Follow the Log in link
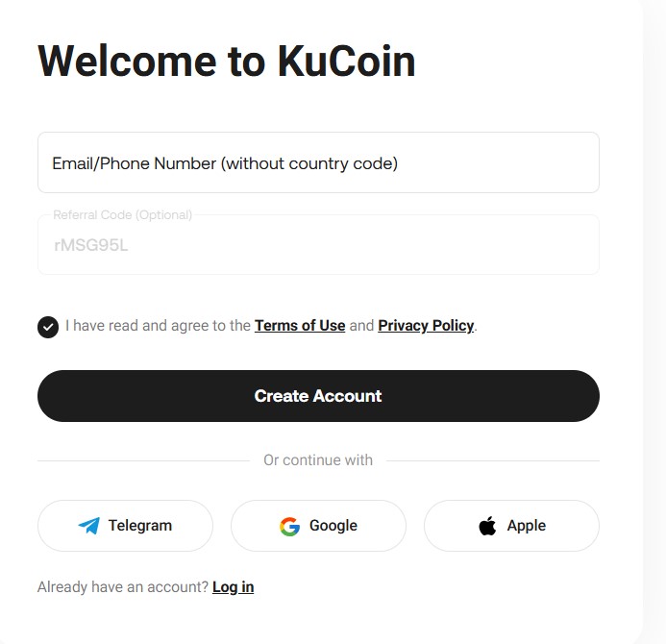 pos(233,587)
